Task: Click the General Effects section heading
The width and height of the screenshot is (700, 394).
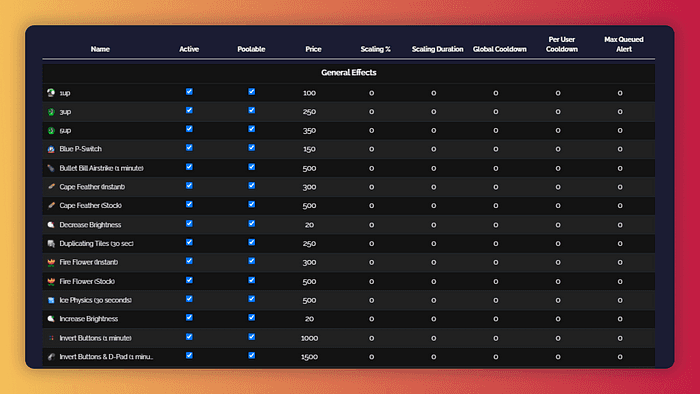Action: tap(349, 73)
